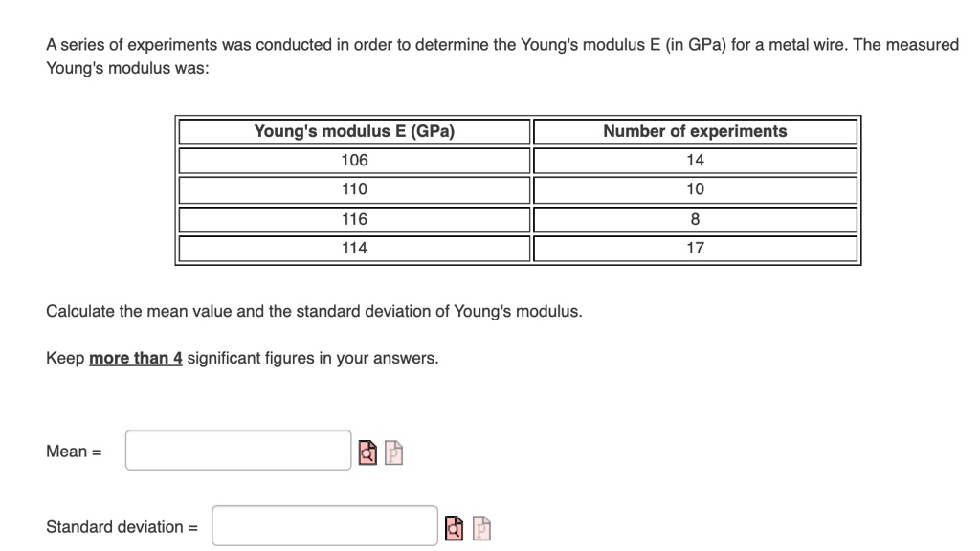
Task: Click the cell containing 8 experiments
Action: pyautogui.click(x=695, y=219)
